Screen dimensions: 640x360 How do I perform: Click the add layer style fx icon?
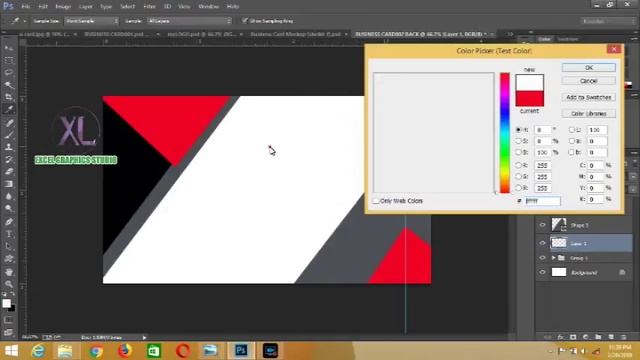[560, 337]
